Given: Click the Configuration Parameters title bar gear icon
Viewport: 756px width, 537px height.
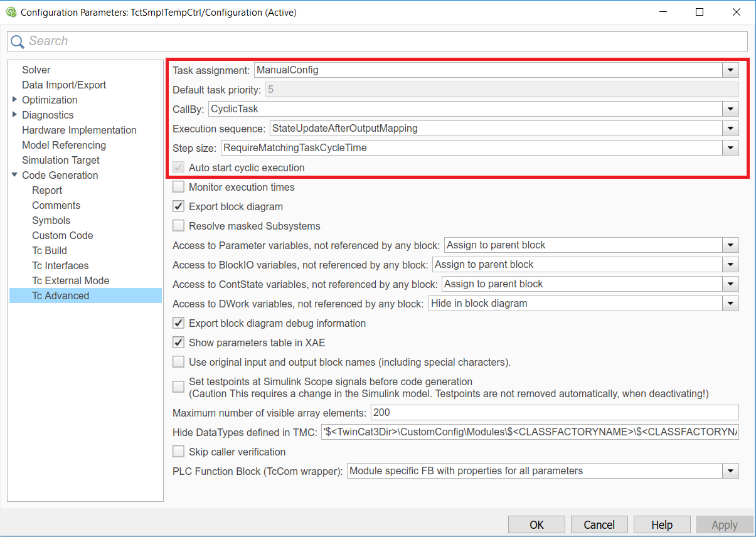Looking at the screenshot, I should pos(11,12).
